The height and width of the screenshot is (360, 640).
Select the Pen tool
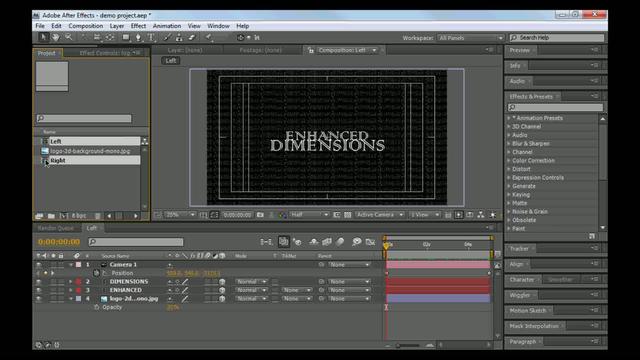click(138, 38)
